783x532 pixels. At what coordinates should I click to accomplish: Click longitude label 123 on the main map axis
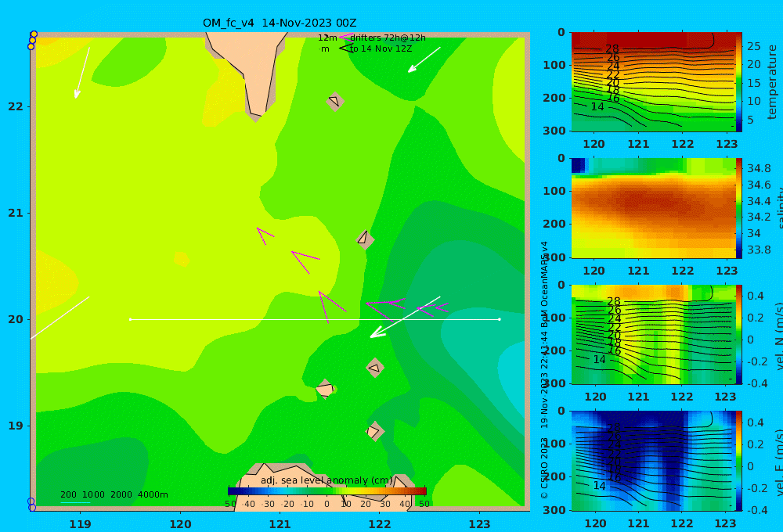tap(480, 524)
